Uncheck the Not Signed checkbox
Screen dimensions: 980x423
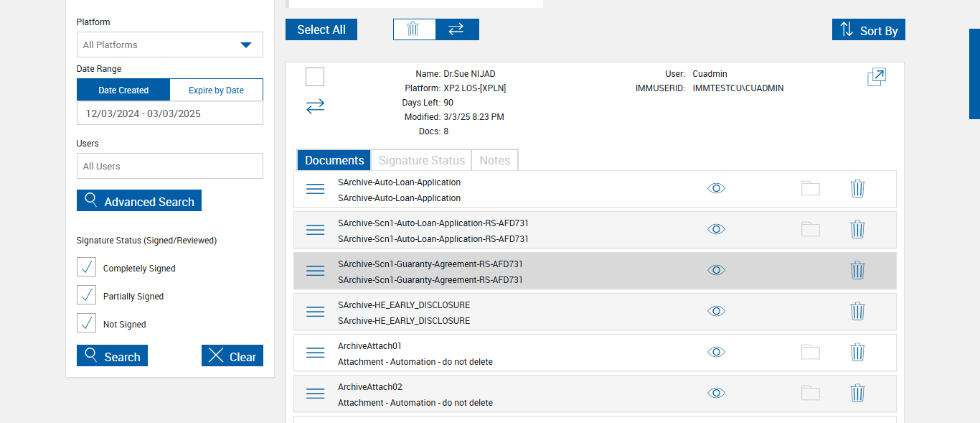[x=86, y=323]
